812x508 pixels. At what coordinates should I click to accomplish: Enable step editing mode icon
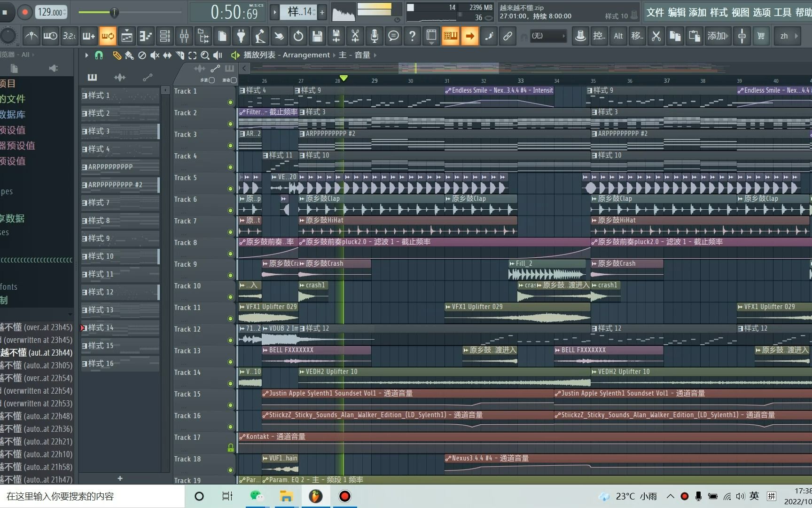tap(489, 36)
